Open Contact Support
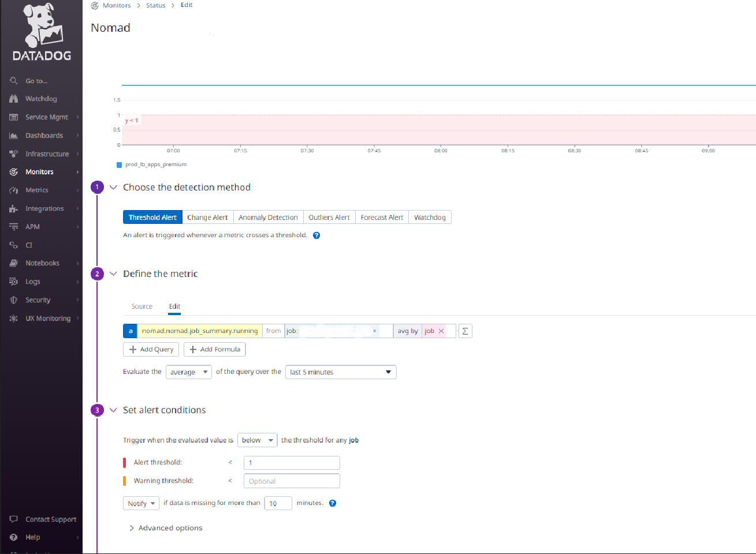This screenshot has width=756, height=554. coord(51,519)
